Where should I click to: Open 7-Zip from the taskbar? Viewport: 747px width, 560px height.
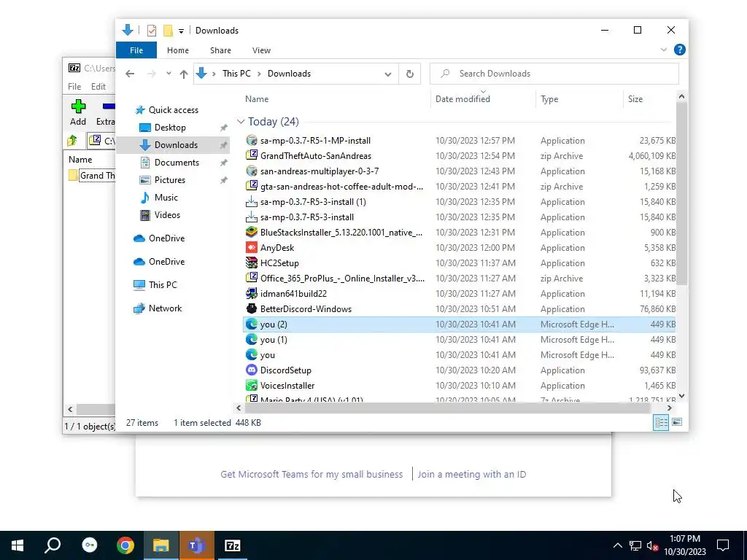232,545
